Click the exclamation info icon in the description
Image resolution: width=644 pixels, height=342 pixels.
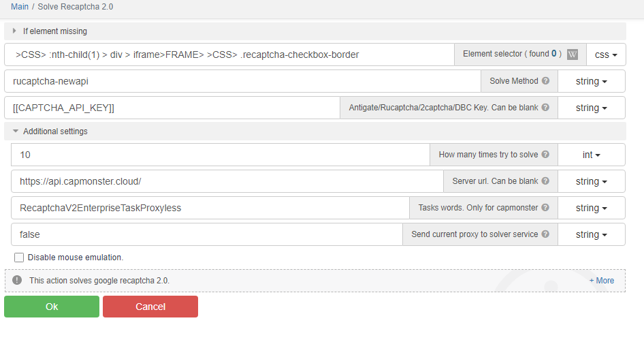(x=17, y=280)
